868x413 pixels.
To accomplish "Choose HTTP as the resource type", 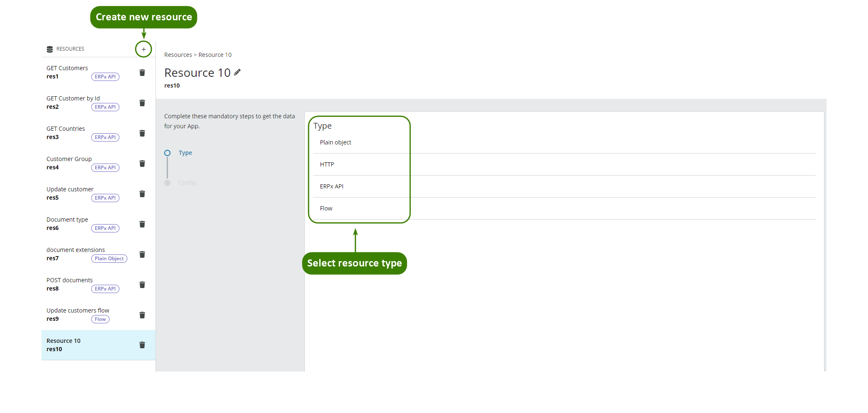I will point(327,164).
